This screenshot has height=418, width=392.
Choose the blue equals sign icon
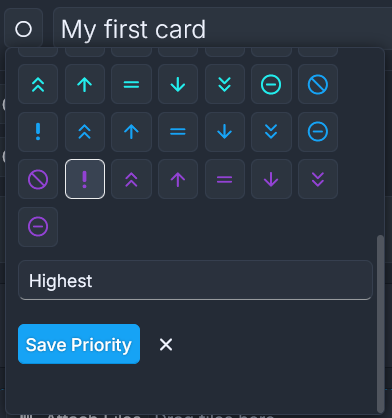pyautogui.click(x=178, y=132)
